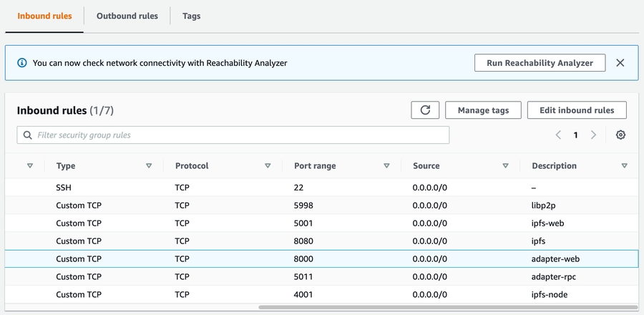Click the leftmost column sort arrow
This screenshot has width=644, height=315.
pos(30,166)
